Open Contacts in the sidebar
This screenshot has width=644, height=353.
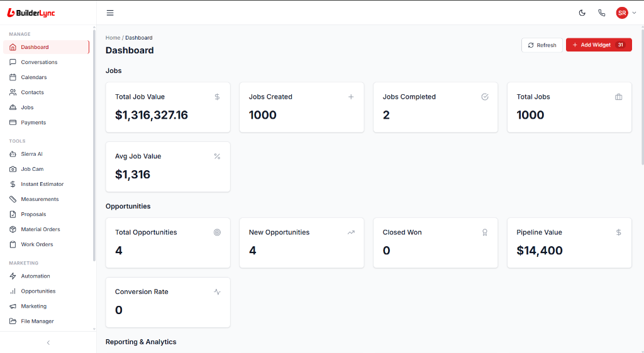(x=46, y=92)
